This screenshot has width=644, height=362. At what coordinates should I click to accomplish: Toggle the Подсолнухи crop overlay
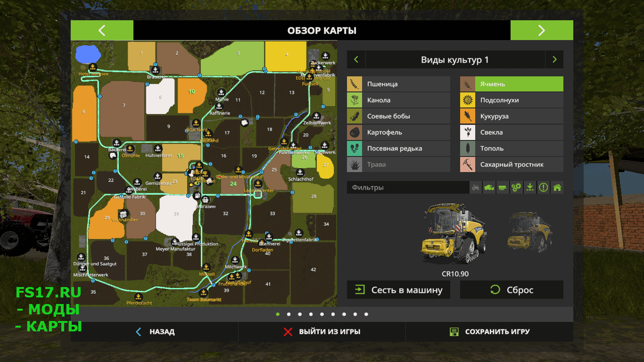[512, 100]
